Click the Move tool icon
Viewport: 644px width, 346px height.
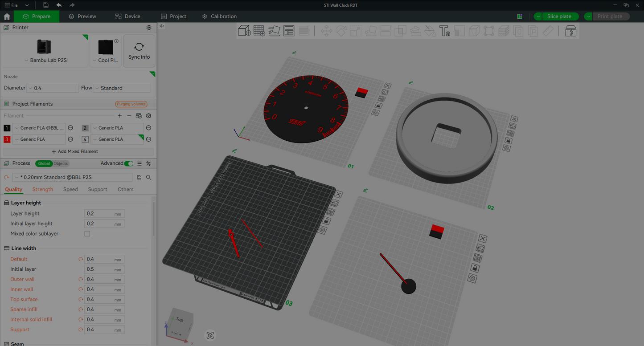tap(326, 31)
